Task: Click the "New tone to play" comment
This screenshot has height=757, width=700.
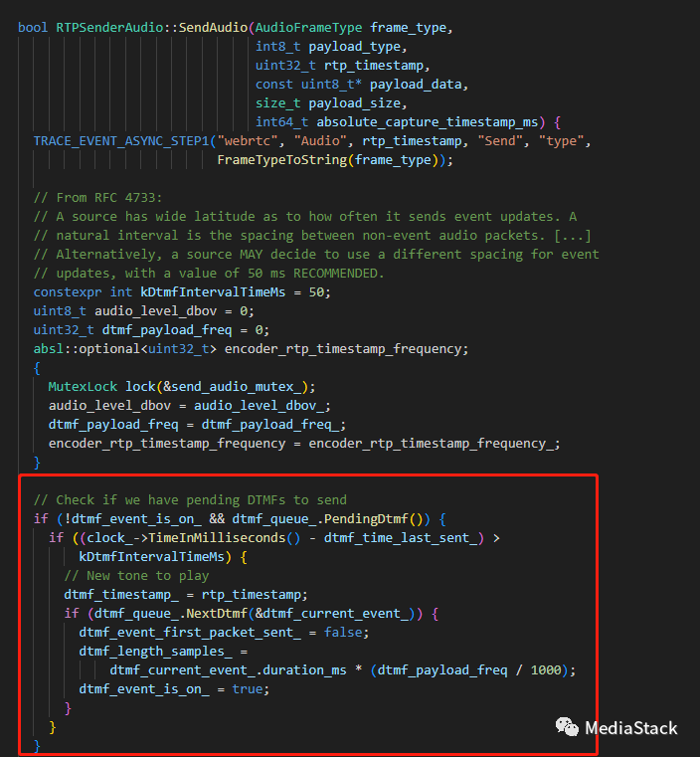Action: [x=136, y=575]
